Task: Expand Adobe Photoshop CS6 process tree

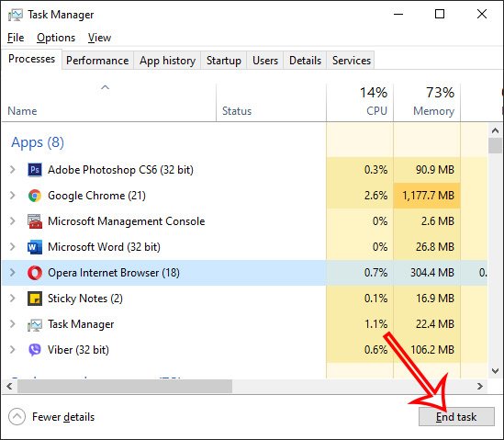Action: point(13,170)
